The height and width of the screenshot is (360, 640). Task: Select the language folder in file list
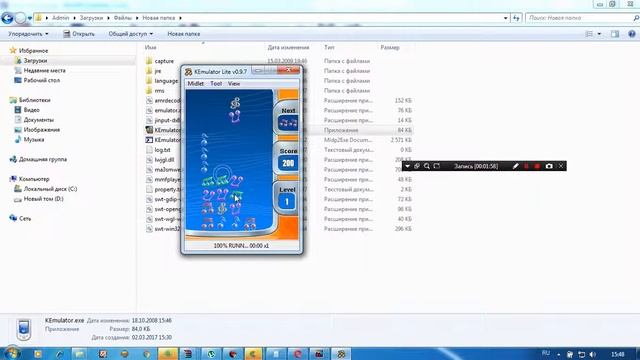(x=167, y=81)
